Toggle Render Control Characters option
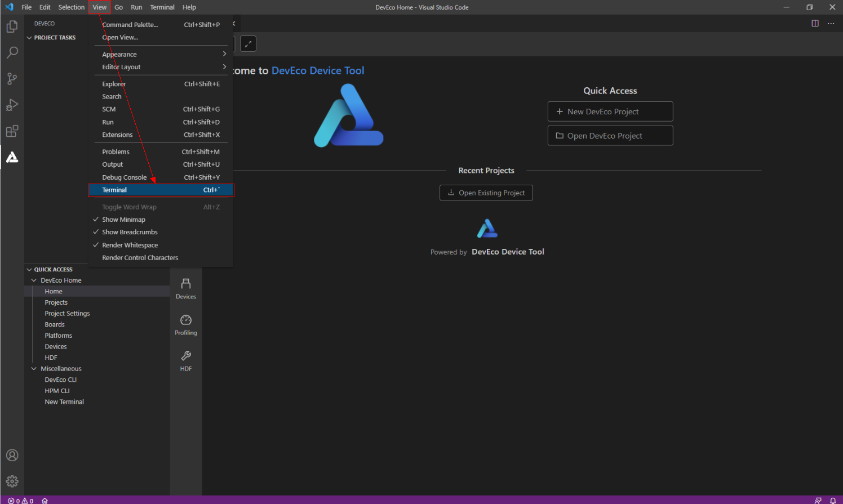Image resolution: width=843 pixels, height=504 pixels. click(x=161, y=258)
